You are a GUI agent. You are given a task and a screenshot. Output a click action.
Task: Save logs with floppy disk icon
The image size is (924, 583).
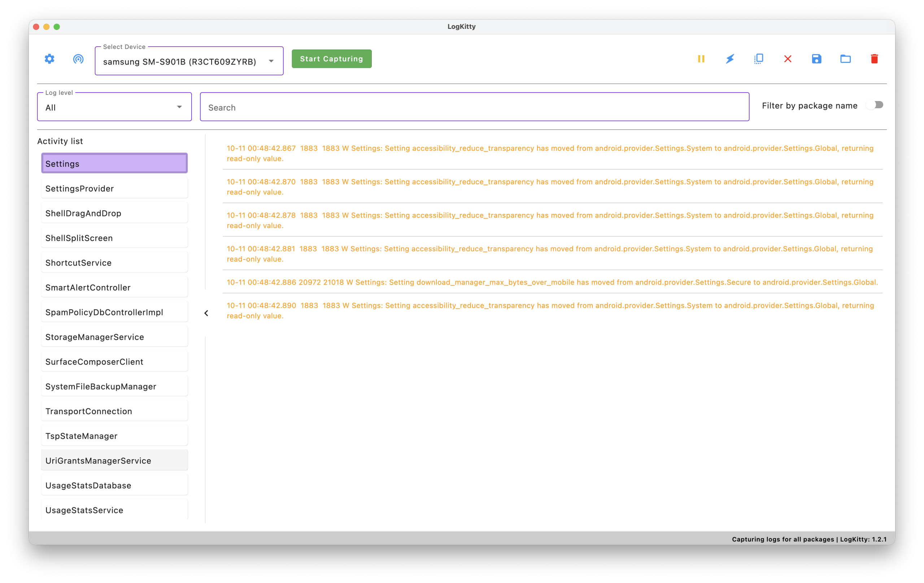(816, 59)
